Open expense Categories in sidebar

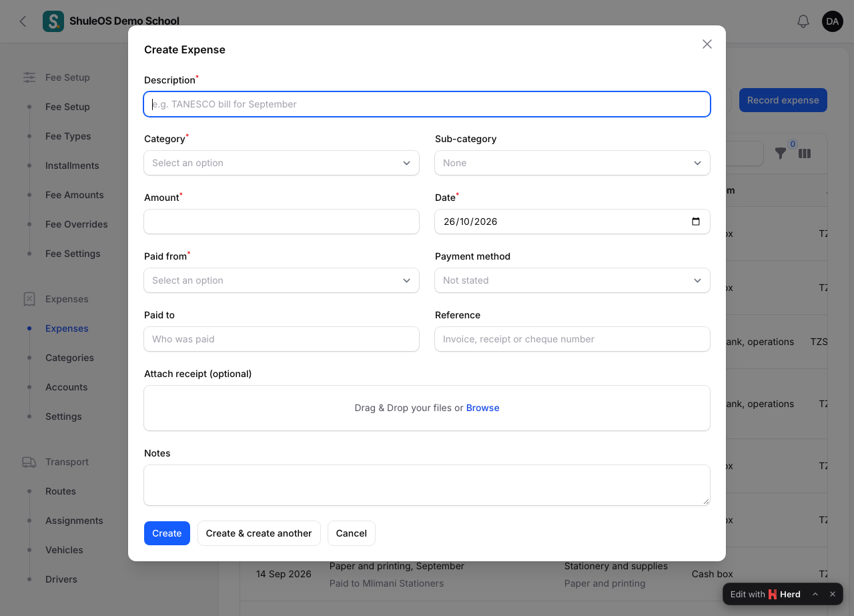[69, 358]
